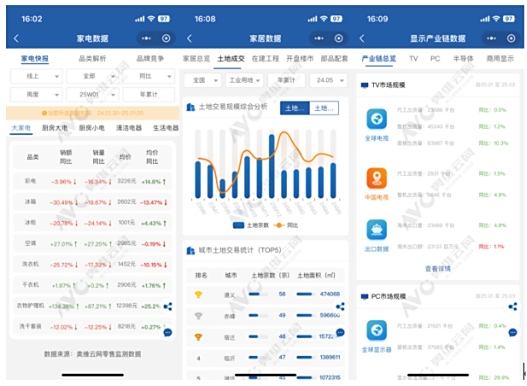This screenshot has height=386, width=527.
Task: Tap the share icon in 家电数据 panel
Action: tap(168, 306)
